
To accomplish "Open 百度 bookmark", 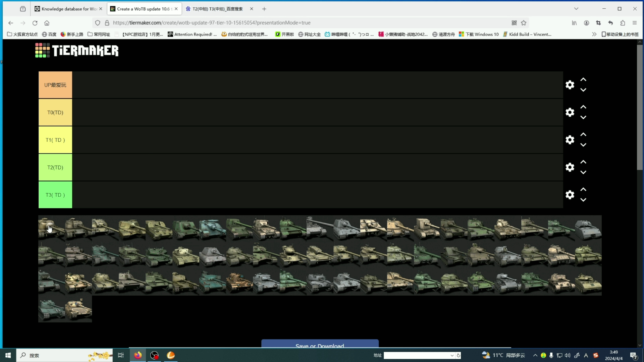I will click(49, 34).
